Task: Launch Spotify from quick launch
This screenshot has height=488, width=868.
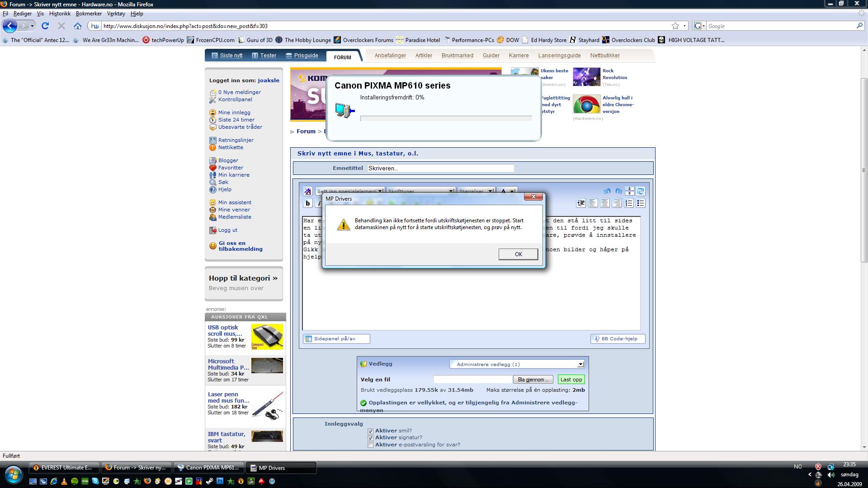Action: 75,481
